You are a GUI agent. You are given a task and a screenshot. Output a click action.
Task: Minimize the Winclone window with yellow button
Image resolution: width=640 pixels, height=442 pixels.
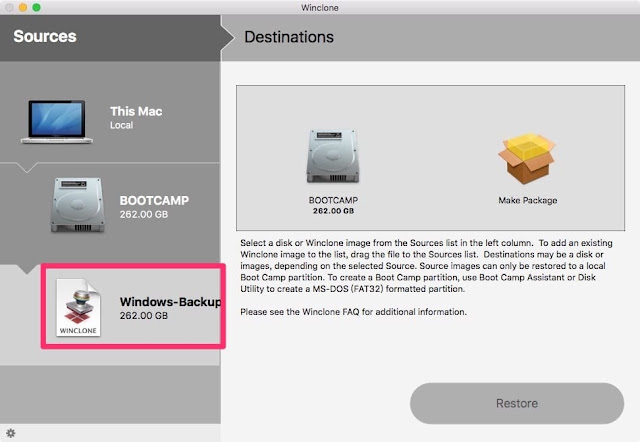(x=23, y=7)
